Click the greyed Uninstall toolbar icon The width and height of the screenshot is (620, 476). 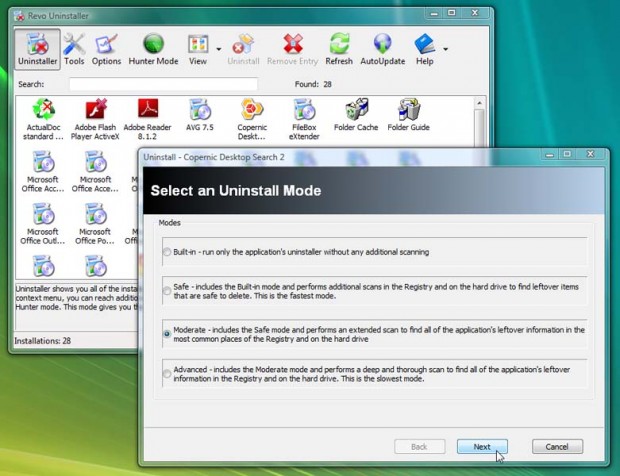tap(243, 49)
